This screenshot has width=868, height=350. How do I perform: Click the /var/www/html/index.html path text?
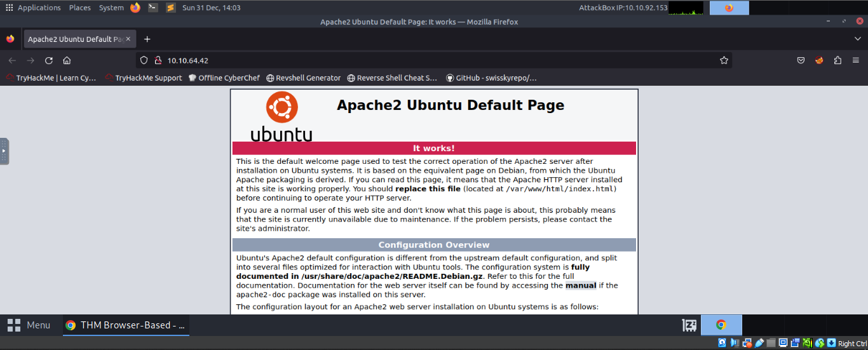click(x=560, y=189)
